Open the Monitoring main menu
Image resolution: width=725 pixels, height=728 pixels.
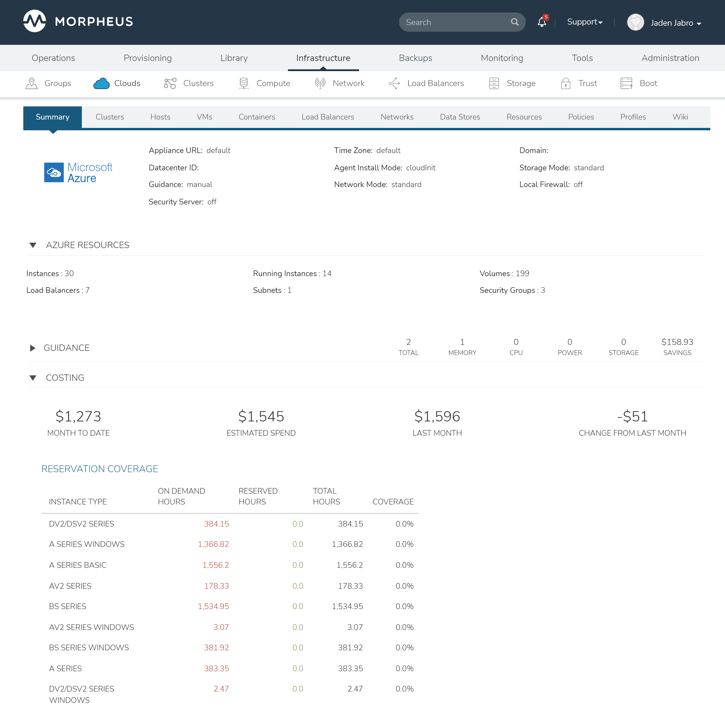pos(502,58)
